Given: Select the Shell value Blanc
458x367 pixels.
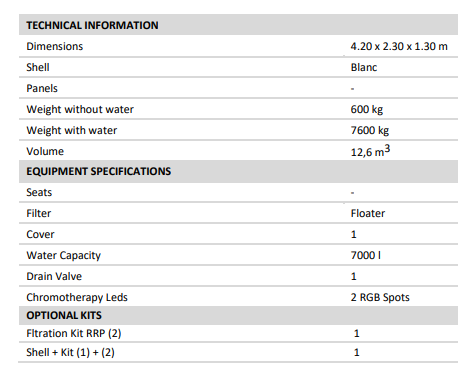Looking at the screenshot, I should point(364,67).
